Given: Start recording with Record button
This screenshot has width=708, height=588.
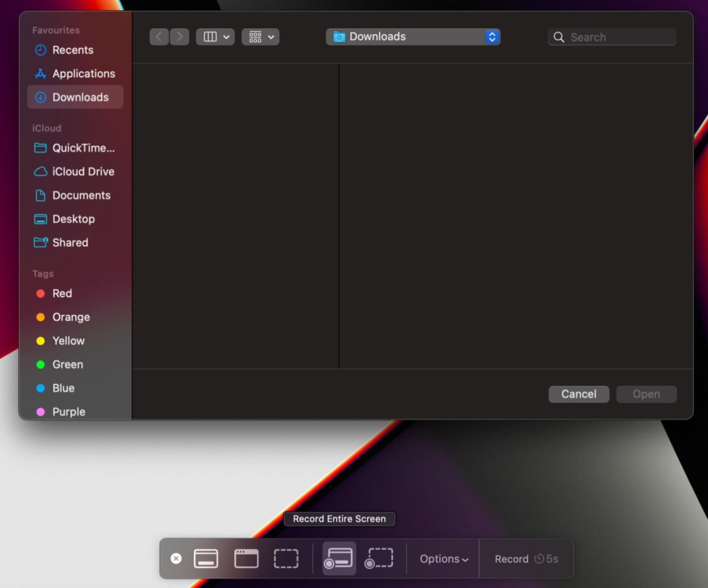Looking at the screenshot, I should coord(511,559).
